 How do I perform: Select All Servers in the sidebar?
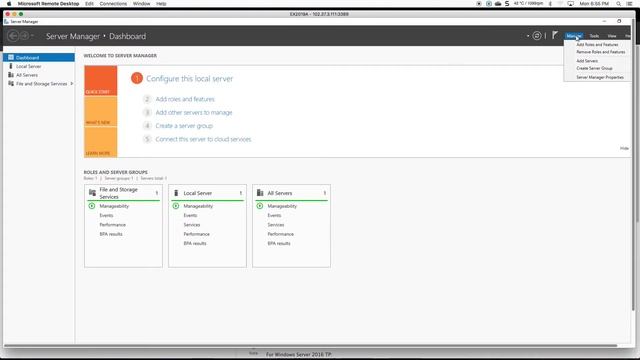tap(39, 75)
